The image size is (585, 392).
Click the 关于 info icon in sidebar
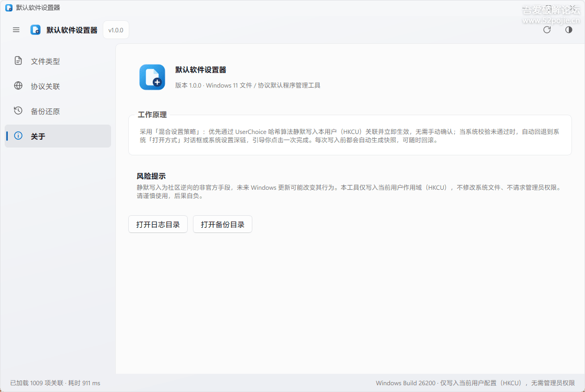tap(18, 136)
